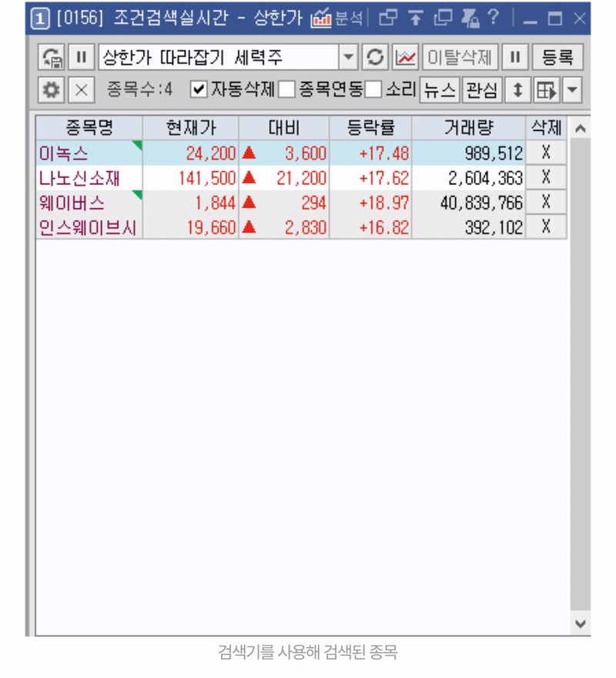The width and height of the screenshot is (616, 678).
Task: Enable the 소리 sound checkbox
Action: pos(373,90)
